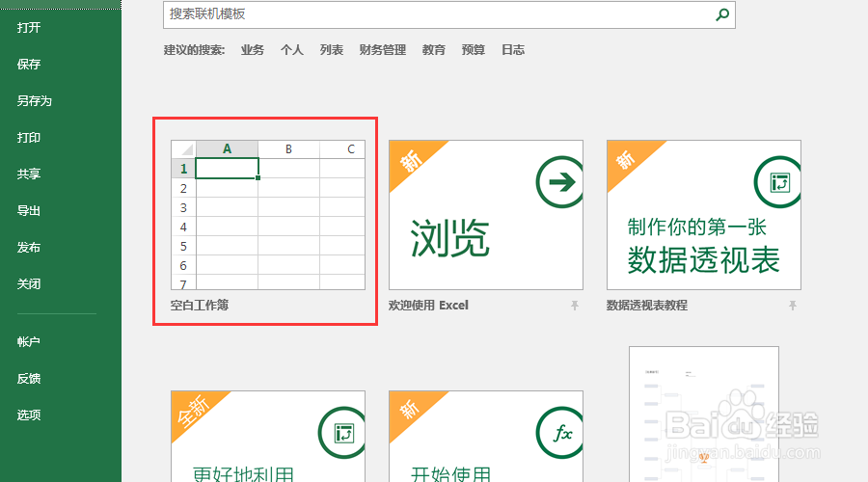Open the 更好地利用 template thumbnail
Image resolution: width=868 pixels, height=482 pixels.
[268, 436]
